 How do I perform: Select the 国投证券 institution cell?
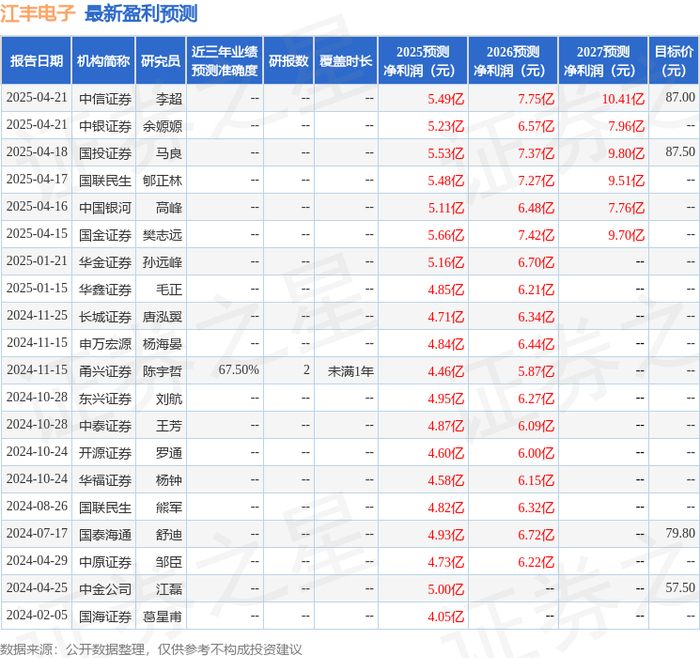coord(105,153)
